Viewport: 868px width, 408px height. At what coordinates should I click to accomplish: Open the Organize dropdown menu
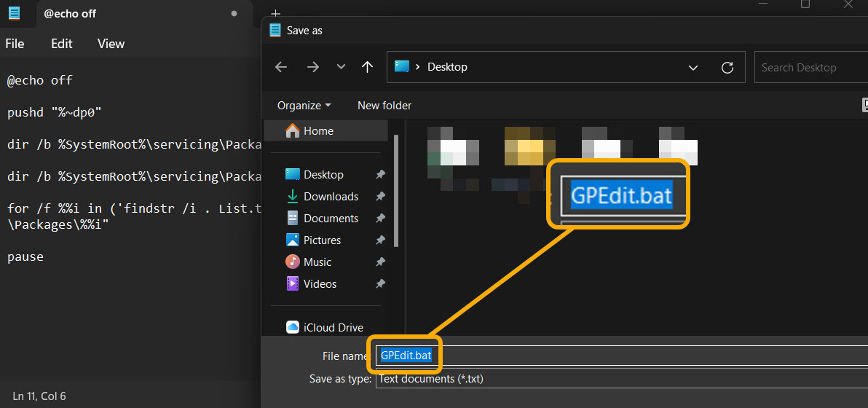click(304, 105)
